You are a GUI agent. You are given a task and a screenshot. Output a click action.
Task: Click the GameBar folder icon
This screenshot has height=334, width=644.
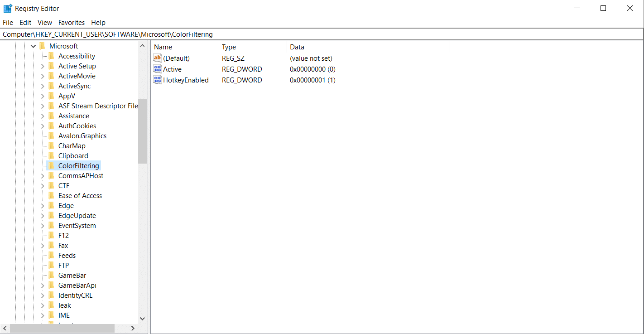point(51,275)
